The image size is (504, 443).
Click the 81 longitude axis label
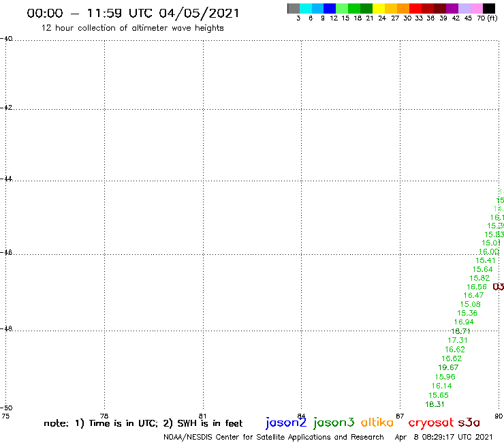[x=202, y=416]
